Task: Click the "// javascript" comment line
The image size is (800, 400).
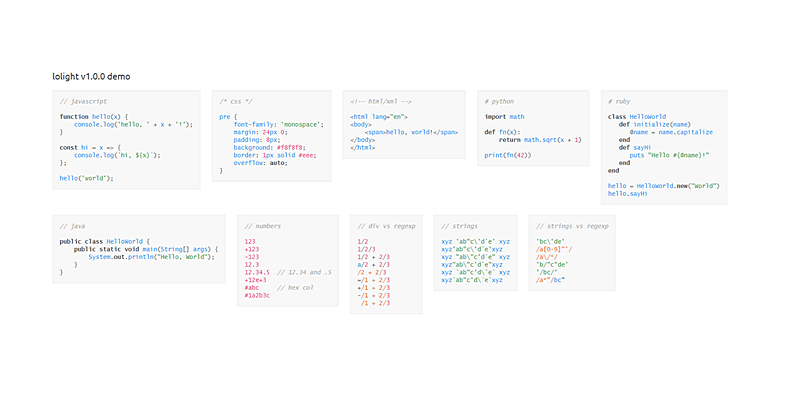Action: click(83, 101)
